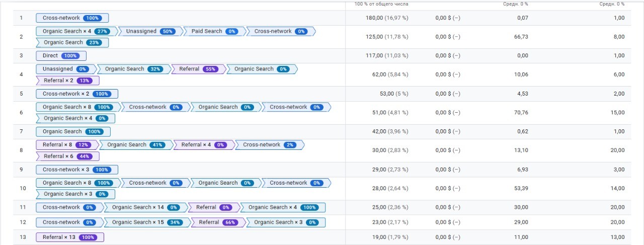
Task: Click the Organic Search × 4 27% chip
Action: [x=76, y=31]
